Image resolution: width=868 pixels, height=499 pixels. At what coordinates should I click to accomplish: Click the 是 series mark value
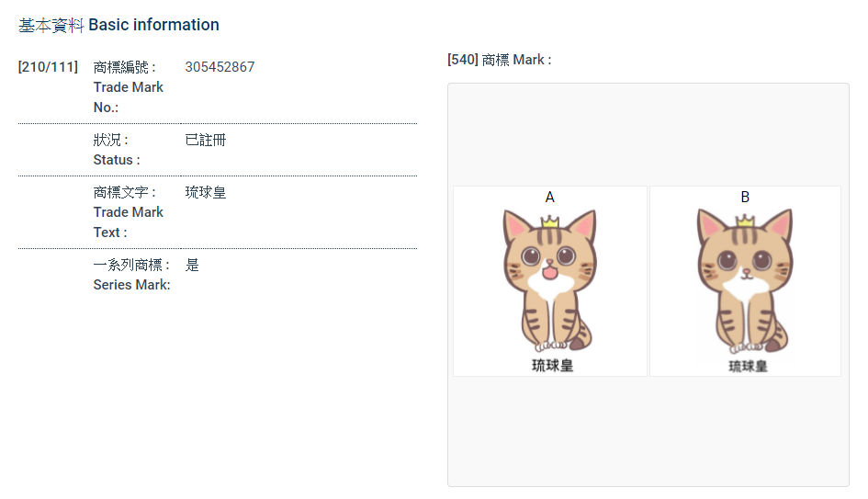pos(192,265)
